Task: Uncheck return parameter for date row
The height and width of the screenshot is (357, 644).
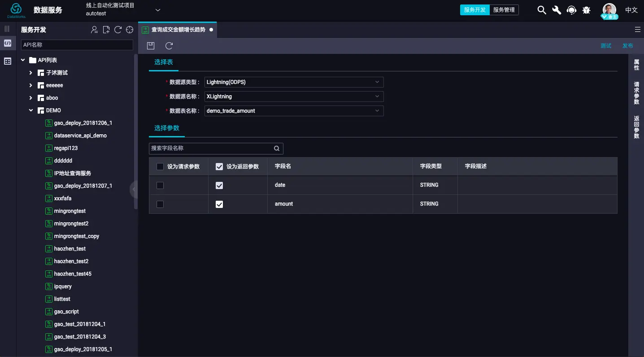Action: point(219,185)
